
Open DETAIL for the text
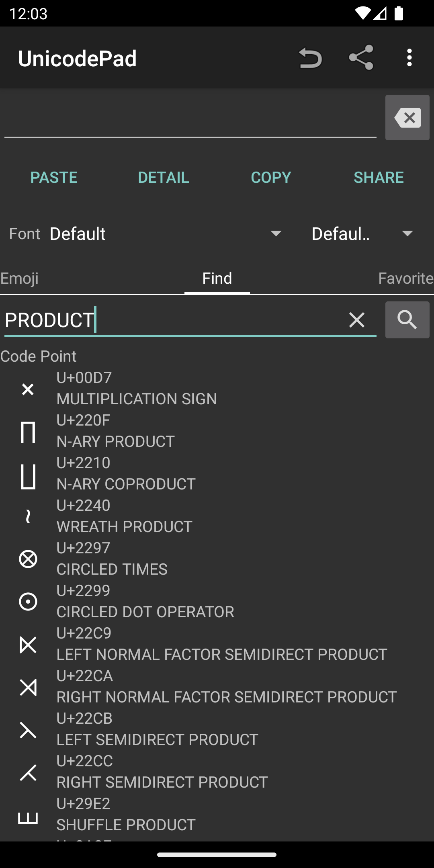(163, 178)
